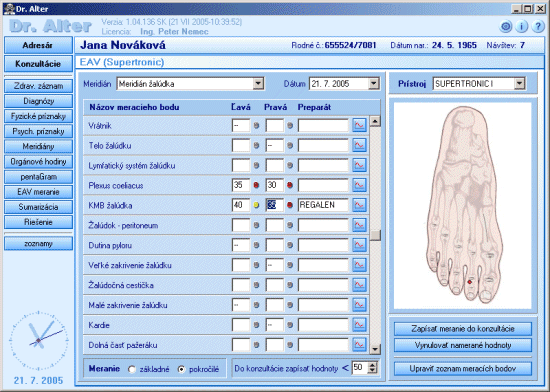Click the red right indicator for Plexus coeliacus
550x392 pixels.
[x=290, y=185]
